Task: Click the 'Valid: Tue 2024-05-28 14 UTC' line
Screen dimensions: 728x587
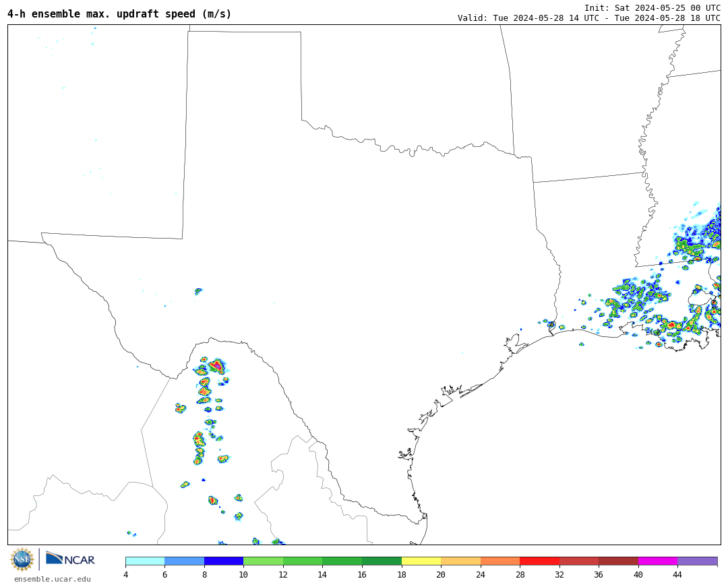Action: 588,18
